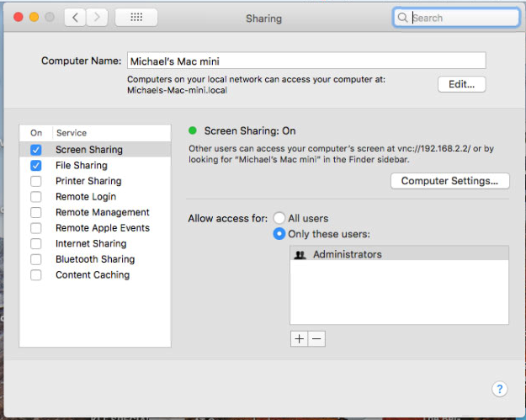
Task: Select the Internet Sharing service row
Action: pyautogui.click(x=95, y=243)
